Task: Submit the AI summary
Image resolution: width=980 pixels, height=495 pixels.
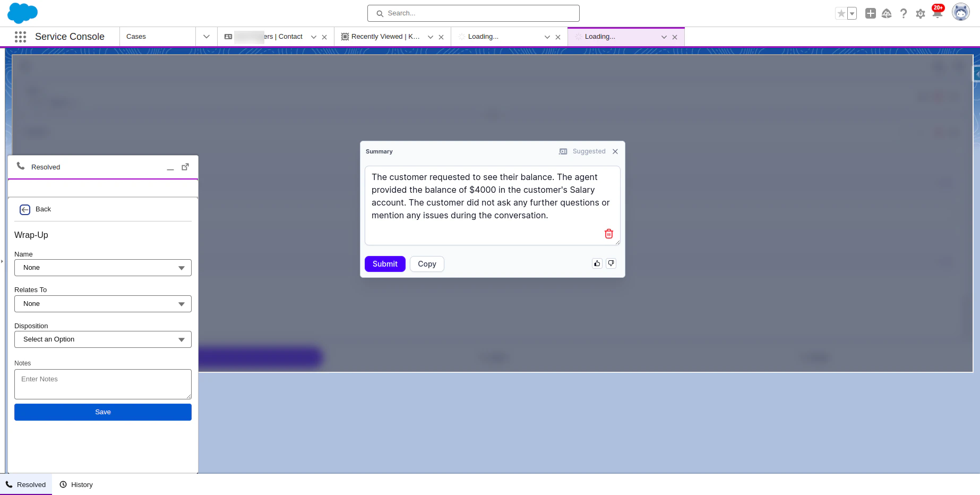Action: pos(384,264)
